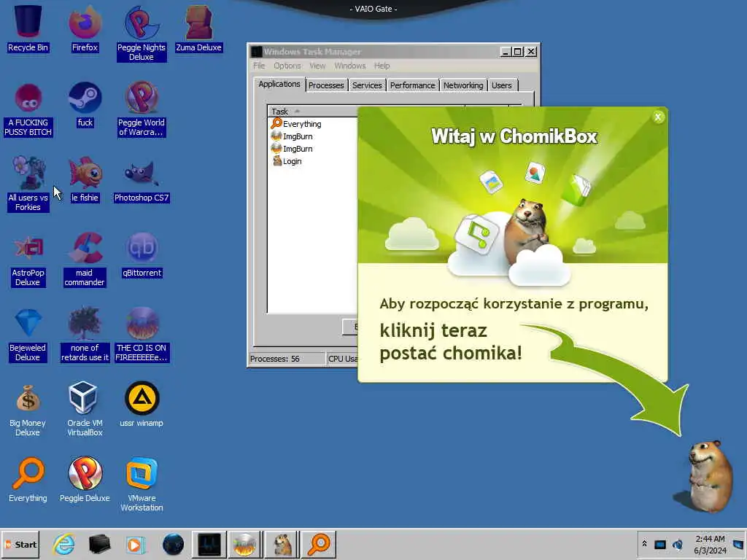Open the File menu in Task Manager
747x560 pixels.
[259, 66]
